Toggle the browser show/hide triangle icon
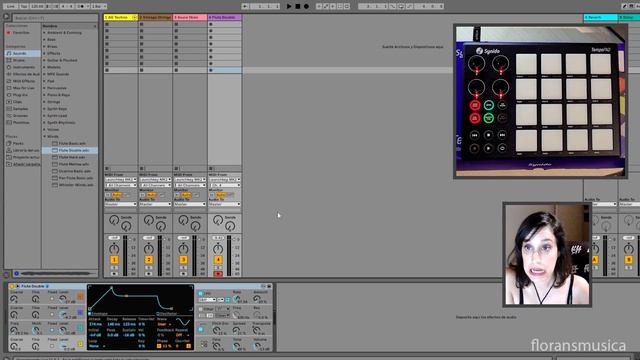Image resolution: width=640 pixels, height=360 pixels. click(6, 17)
